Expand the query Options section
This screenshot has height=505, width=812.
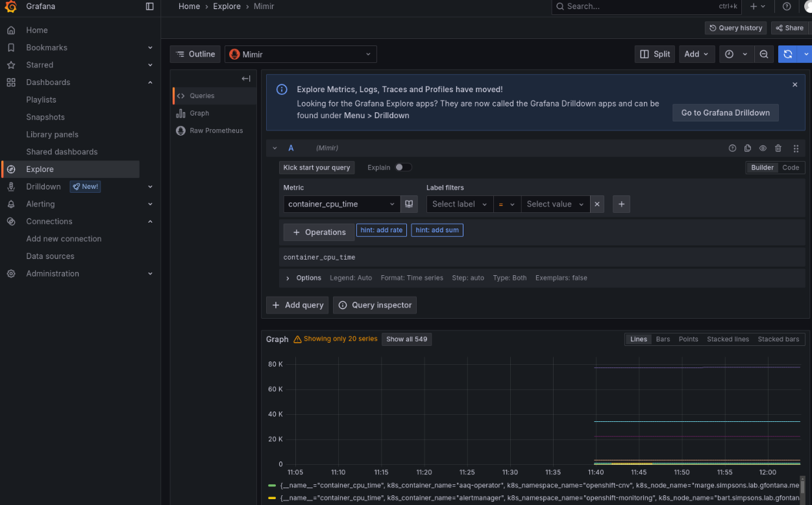pyautogui.click(x=288, y=278)
